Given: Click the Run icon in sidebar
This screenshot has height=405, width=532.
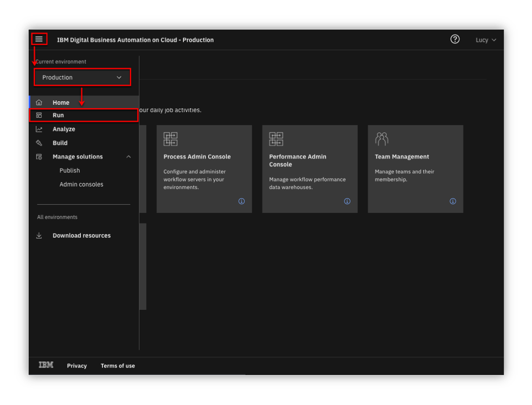Looking at the screenshot, I should (39, 115).
